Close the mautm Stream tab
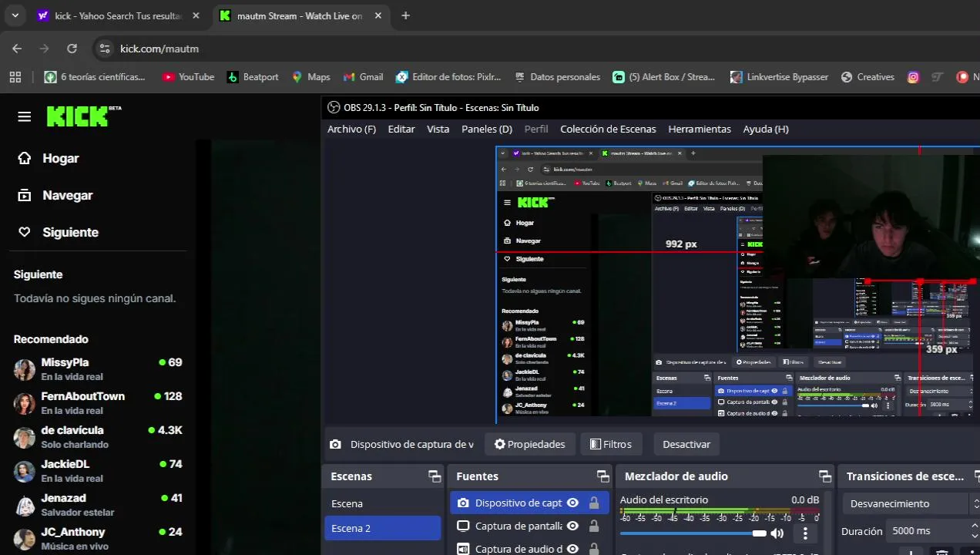 tap(378, 15)
